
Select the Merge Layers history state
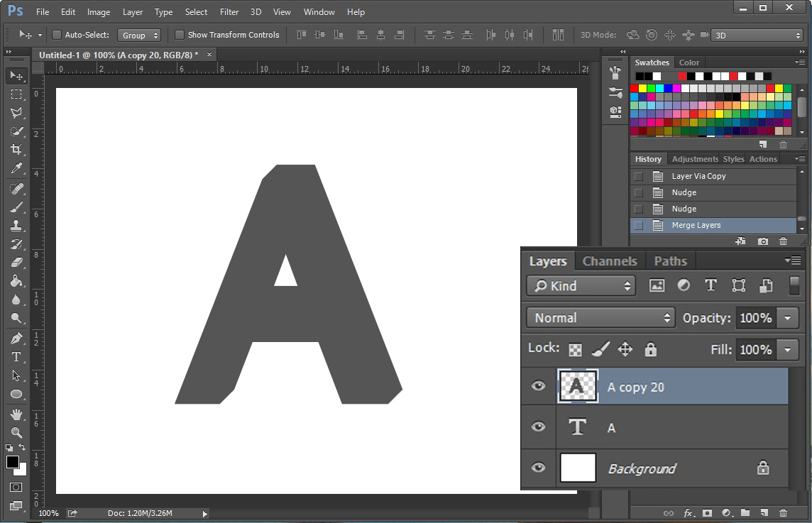pos(713,225)
